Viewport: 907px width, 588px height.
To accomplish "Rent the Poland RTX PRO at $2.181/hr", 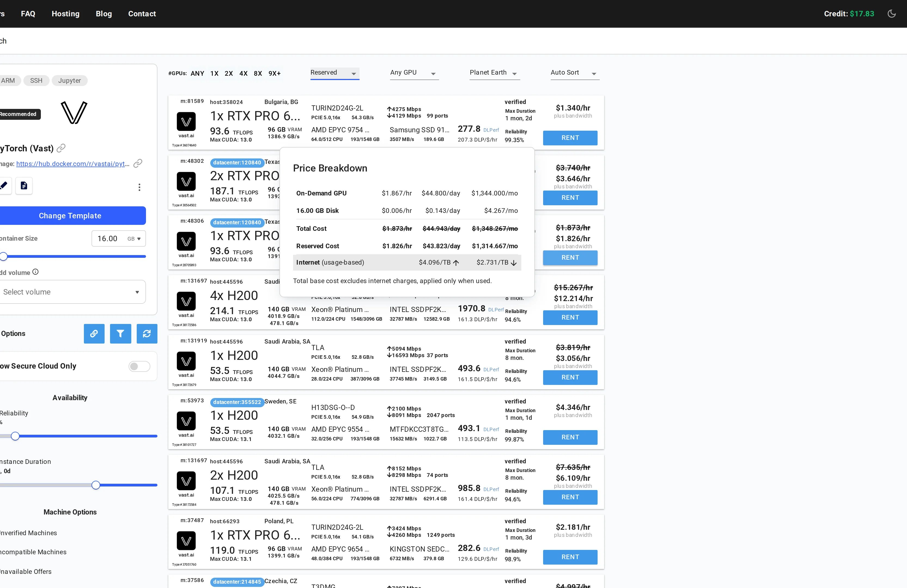I will (570, 557).
